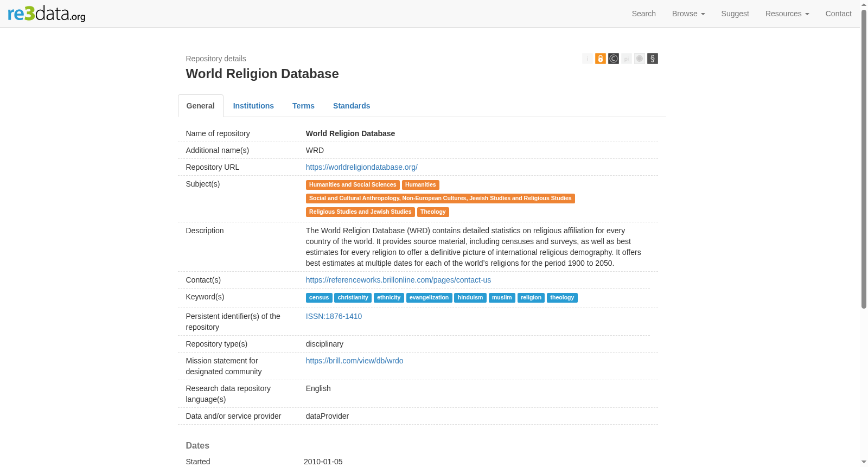Viewport: 868px width, 467px height.
Task: Open the Suggest page
Action: click(735, 14)
